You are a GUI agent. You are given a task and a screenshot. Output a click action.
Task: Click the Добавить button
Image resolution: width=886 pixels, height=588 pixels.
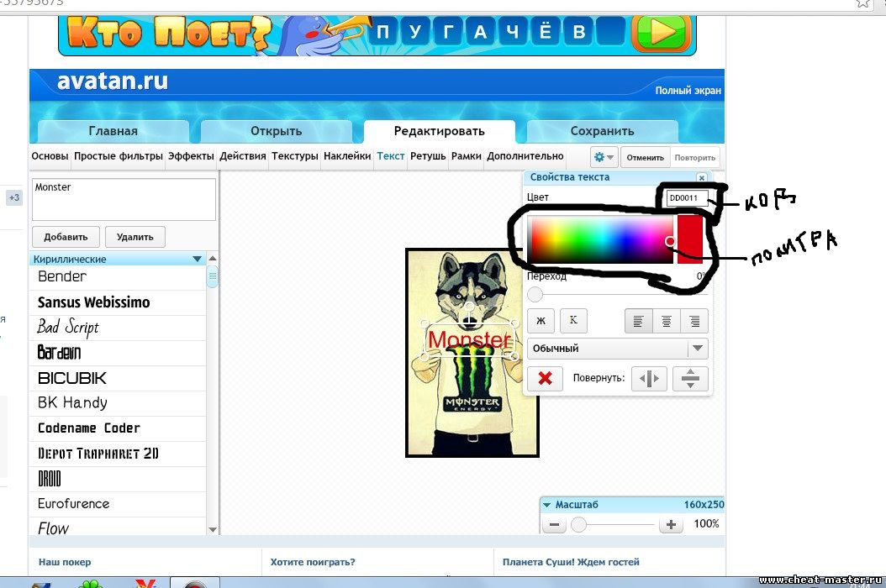pos(66,237)
